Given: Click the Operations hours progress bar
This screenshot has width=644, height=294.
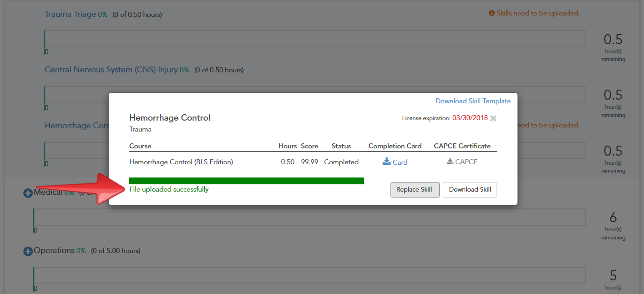Looking at the screenshot, I should tap(309, 275).
